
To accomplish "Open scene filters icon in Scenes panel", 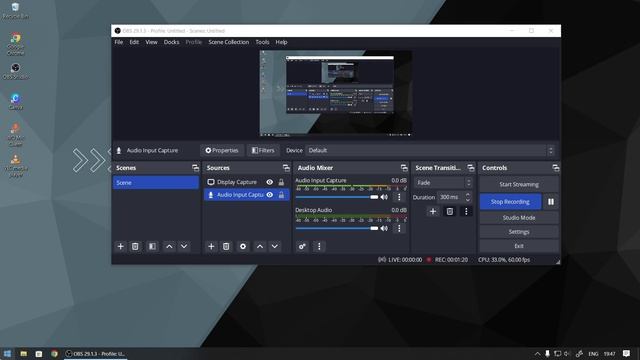I will 152,247.
